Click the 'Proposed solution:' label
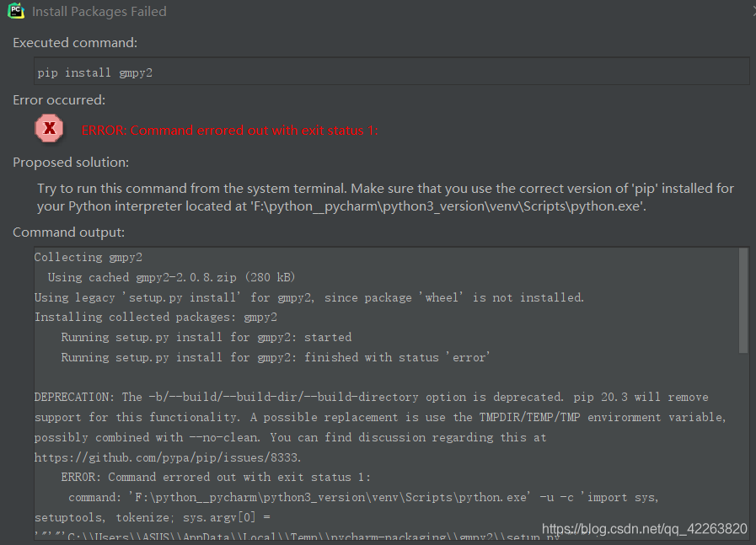The height and width of the screenshot is (545, 756). point(71,163)
